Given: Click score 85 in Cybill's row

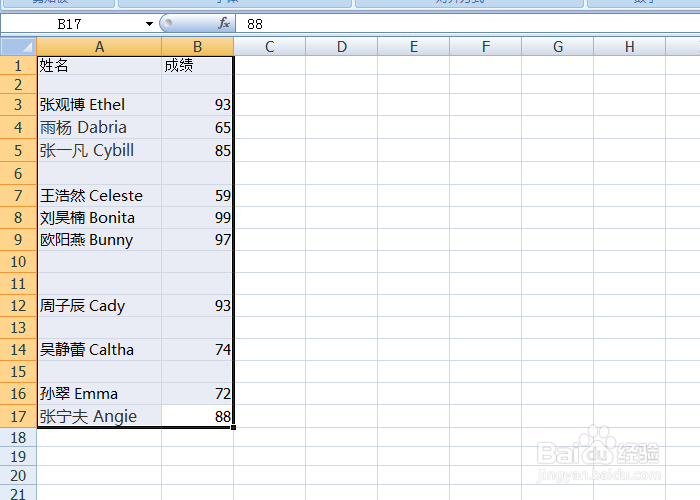Looking at the screenshot, I should pyautogui.click(x=197, y=150).
